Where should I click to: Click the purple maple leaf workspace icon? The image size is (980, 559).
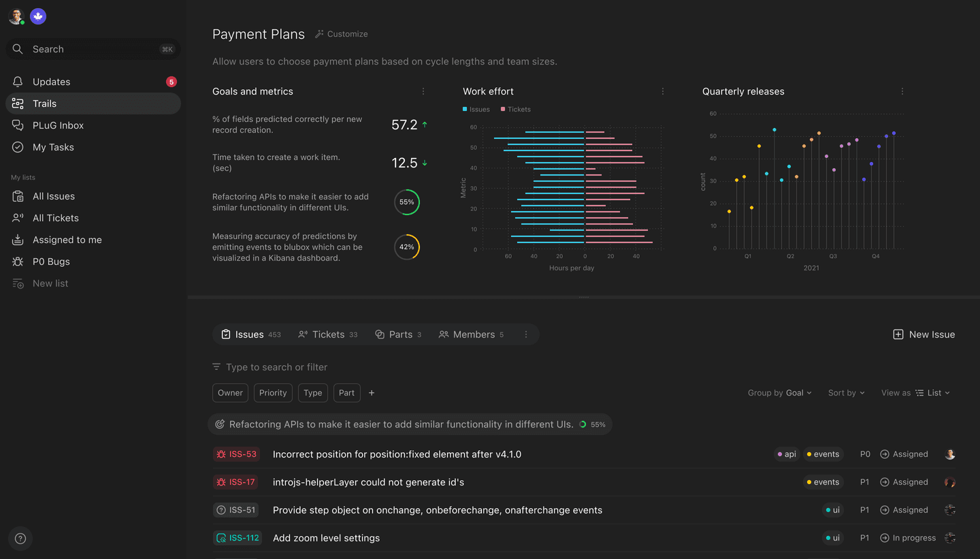(38, 16)
